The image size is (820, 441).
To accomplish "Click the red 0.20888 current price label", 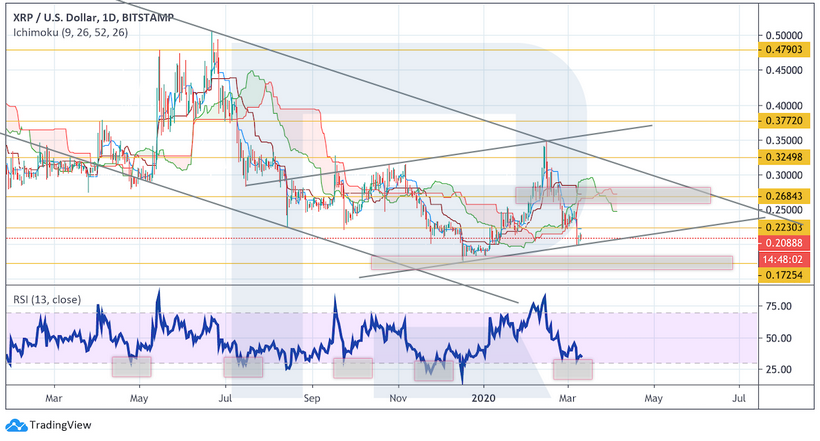I will pyautogui.click(x=783, y=243).
